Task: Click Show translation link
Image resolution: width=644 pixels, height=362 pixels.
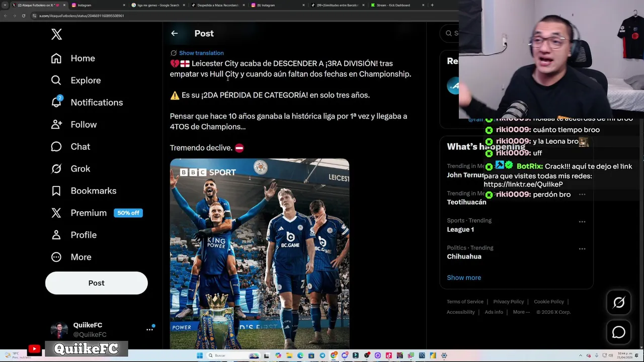Action: 201,53
